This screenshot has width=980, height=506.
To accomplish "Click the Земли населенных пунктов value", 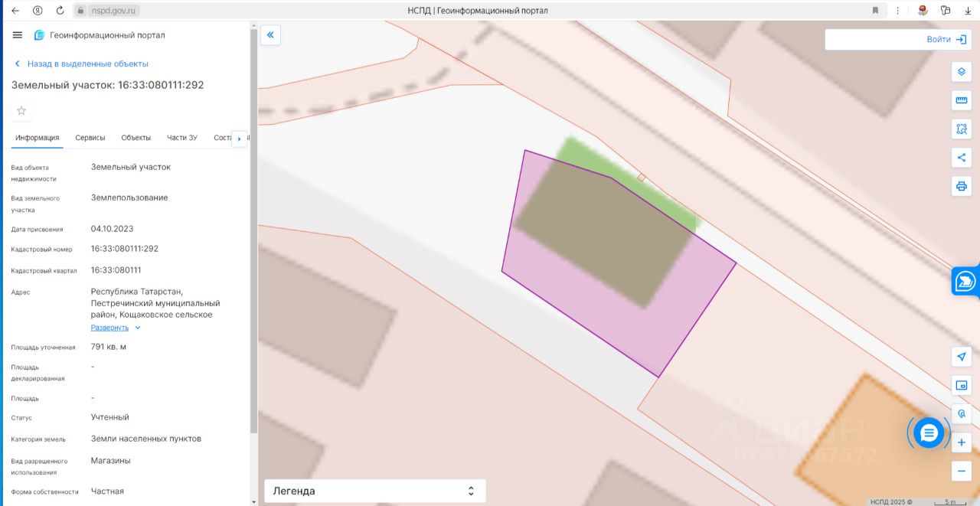I will tap(146, 439).
